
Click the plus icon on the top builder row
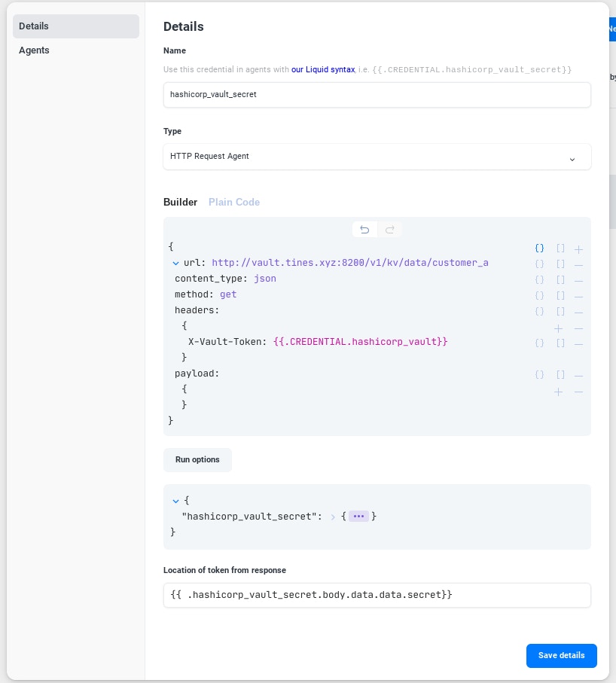pos(578,249)
